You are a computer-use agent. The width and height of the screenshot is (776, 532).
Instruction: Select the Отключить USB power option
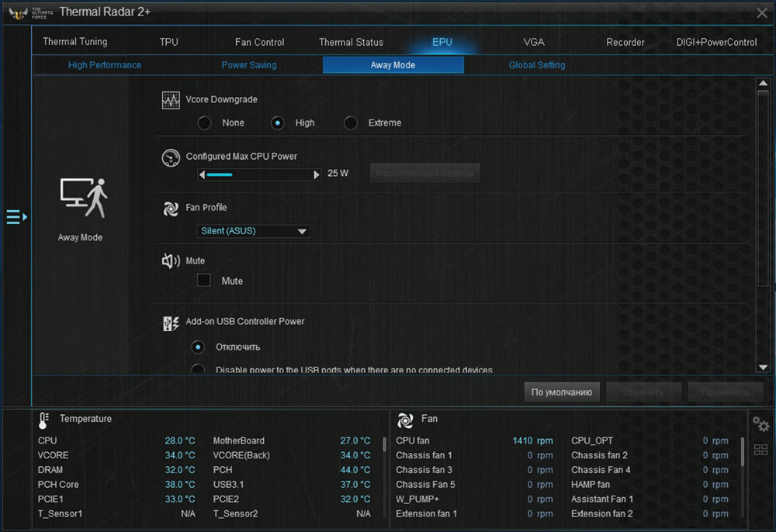click(x=198, y=347)
